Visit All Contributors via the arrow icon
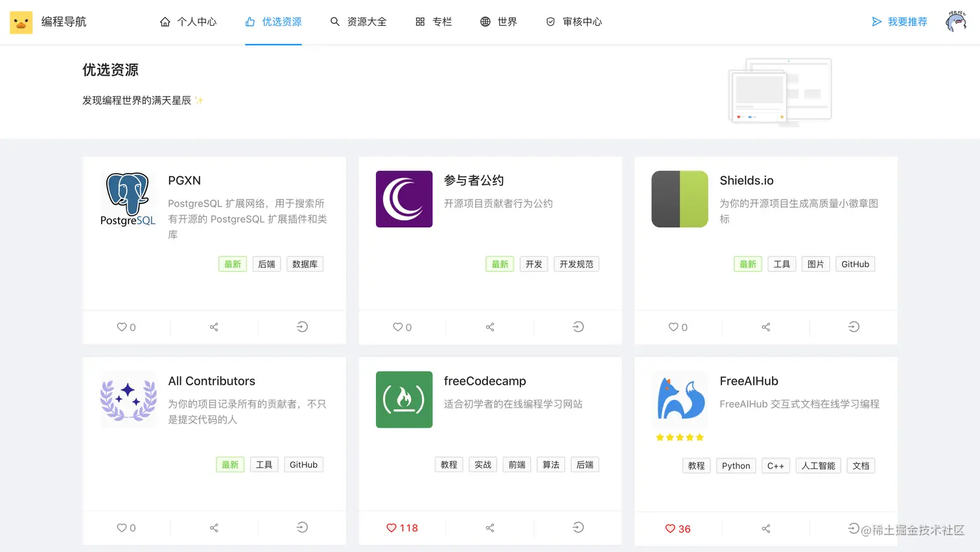 [302, 527]
